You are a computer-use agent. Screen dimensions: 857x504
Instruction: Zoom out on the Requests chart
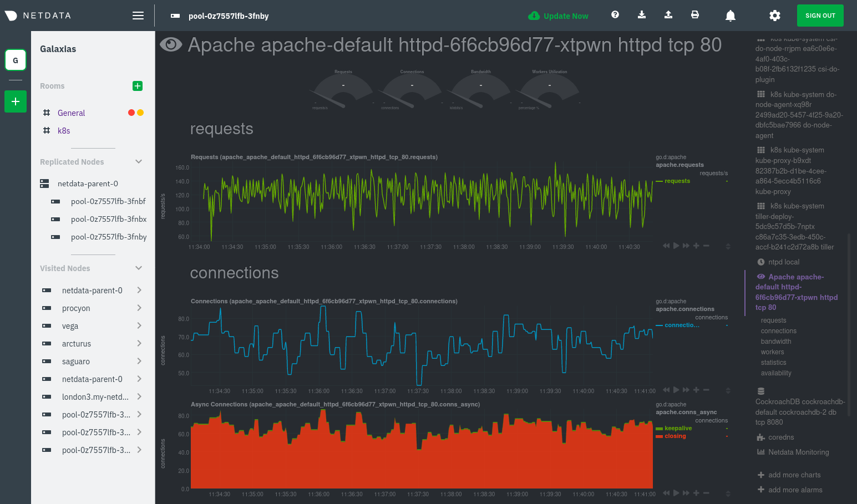(706, 246)
